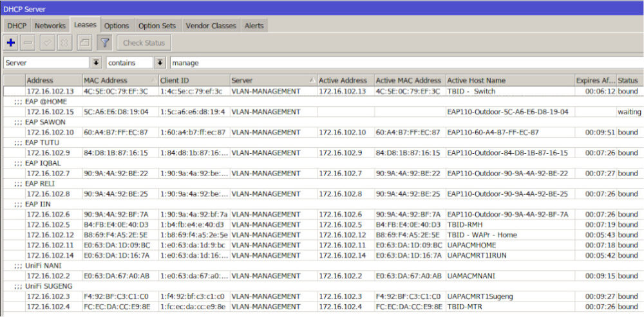
Task: Add a new DHCP lease with plus icon
Action: 11,42
